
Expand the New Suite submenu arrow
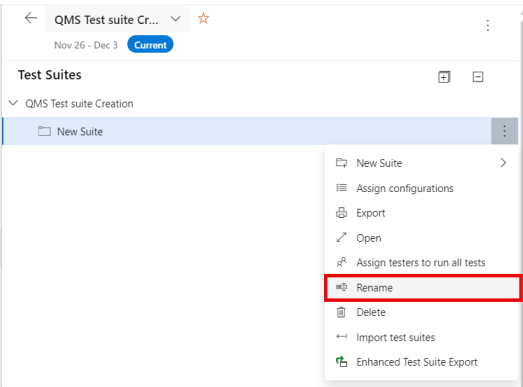click(503, 163)
